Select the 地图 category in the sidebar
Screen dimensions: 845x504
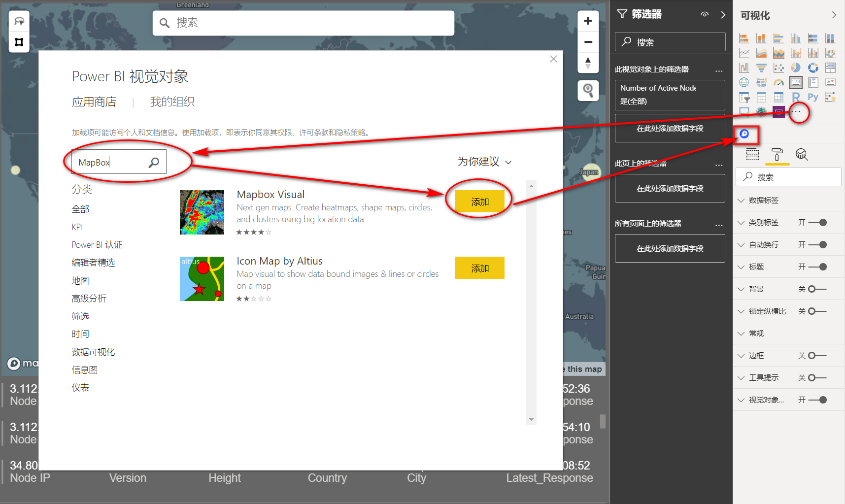tap(81, 280)
